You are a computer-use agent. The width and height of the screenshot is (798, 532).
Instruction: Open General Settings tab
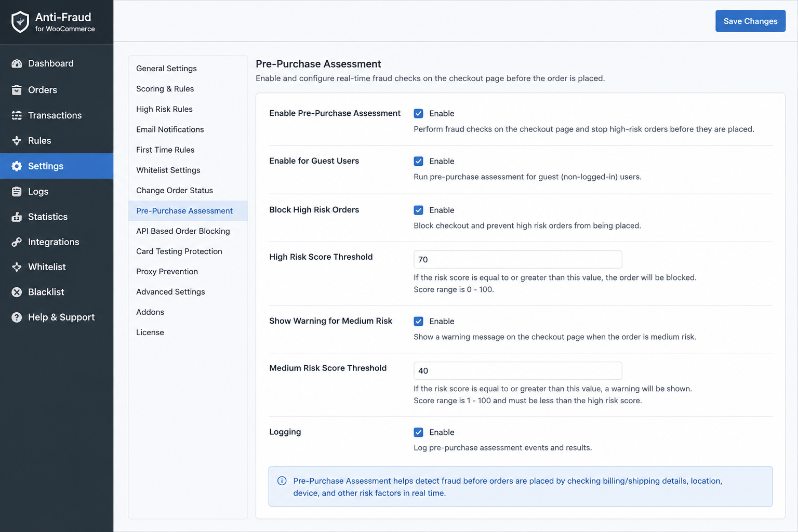[x=188, y=69]
